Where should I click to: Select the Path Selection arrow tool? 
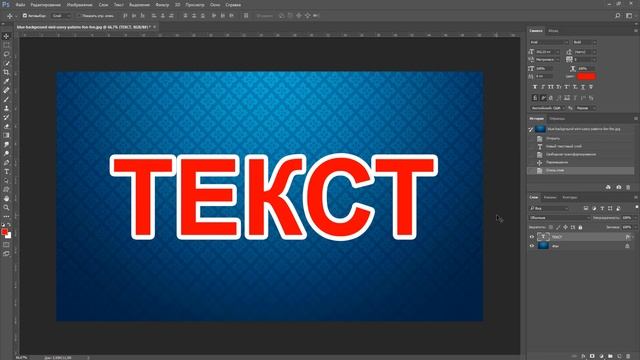pos(6,180)
